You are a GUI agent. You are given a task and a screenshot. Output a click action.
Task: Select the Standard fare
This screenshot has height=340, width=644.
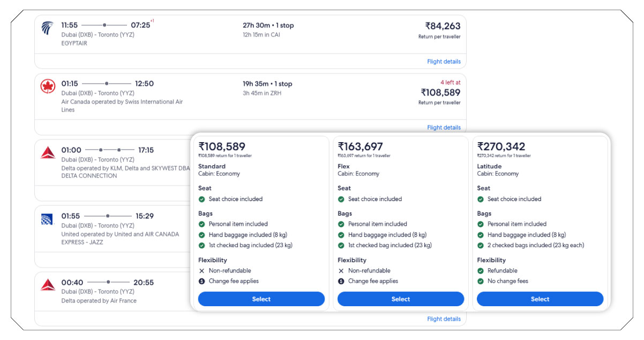261,299
